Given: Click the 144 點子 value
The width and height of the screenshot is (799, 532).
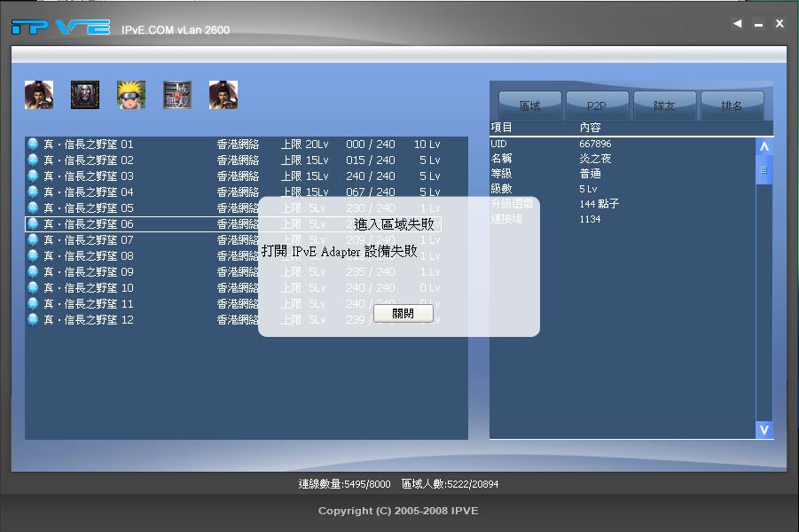Looking at the screenshot, I should (599, 204).
